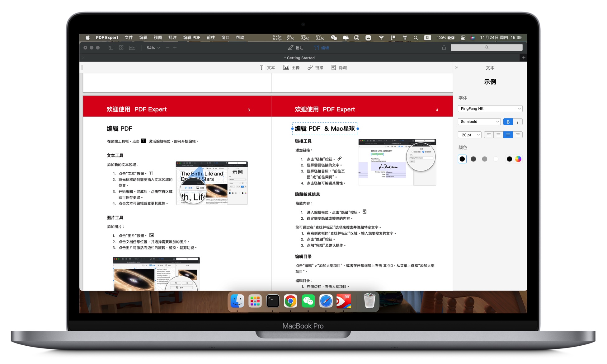Image resolution: width=607 pixels, height=364 pixels.
Task: Close the Getting Started tab
Action: [83, 58]
